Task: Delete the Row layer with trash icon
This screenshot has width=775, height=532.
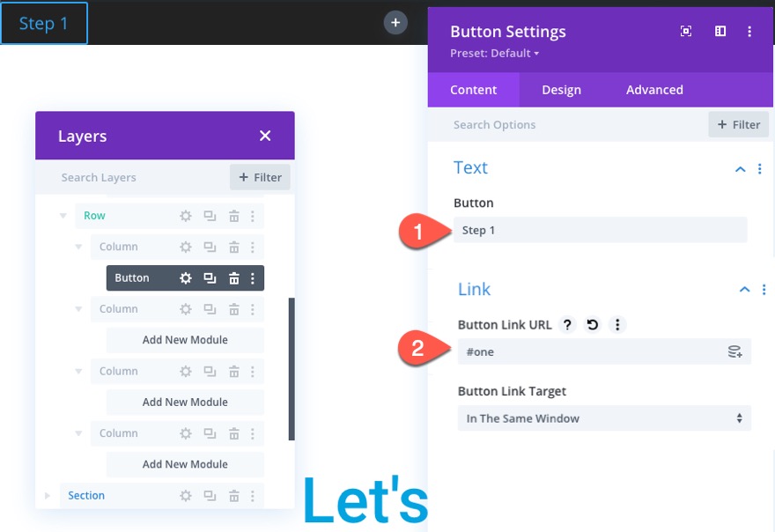Action: pos(233,216)
